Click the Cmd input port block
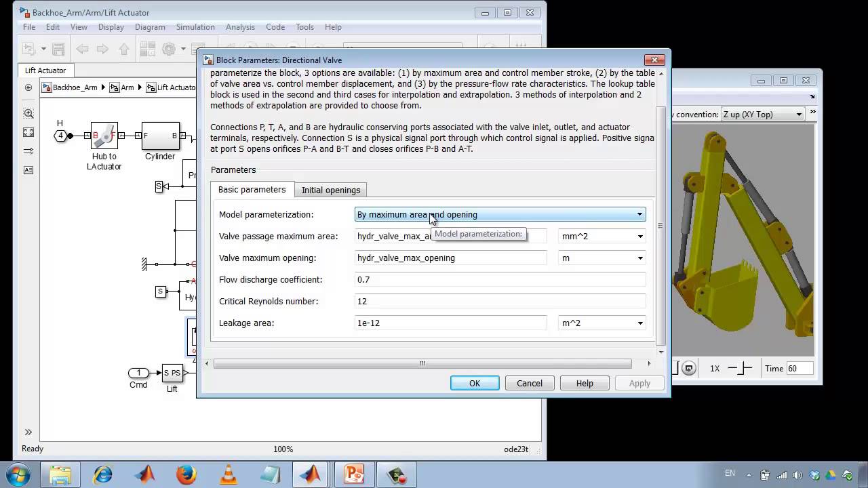868x488 pixels. tap(138, 373)
